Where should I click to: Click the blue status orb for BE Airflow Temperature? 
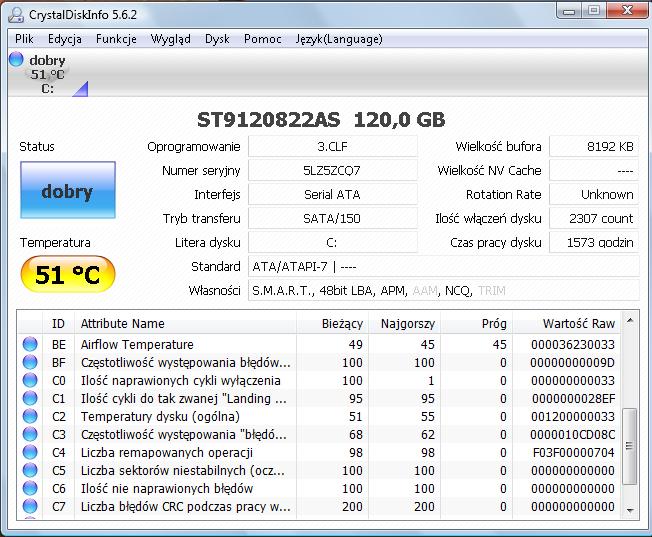tap(30, 344)
